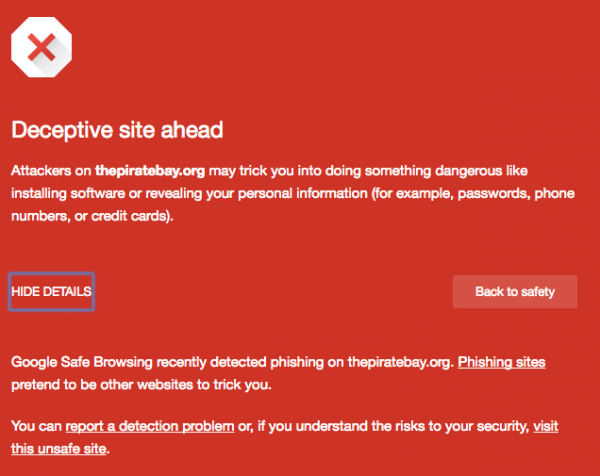Click the word Attackers in the warning
Viewport: 600px width, 476px height.
pyautogui.click(x=41, y=171)
